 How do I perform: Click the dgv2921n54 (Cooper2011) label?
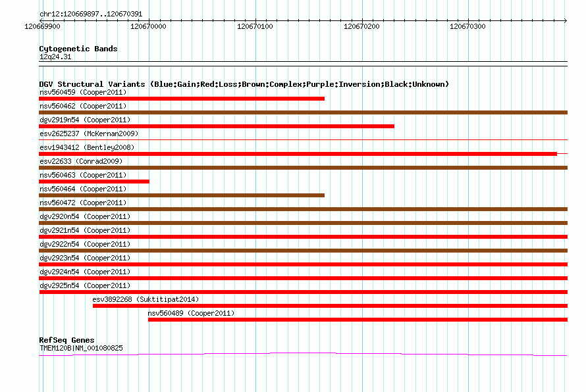point(85,230)
